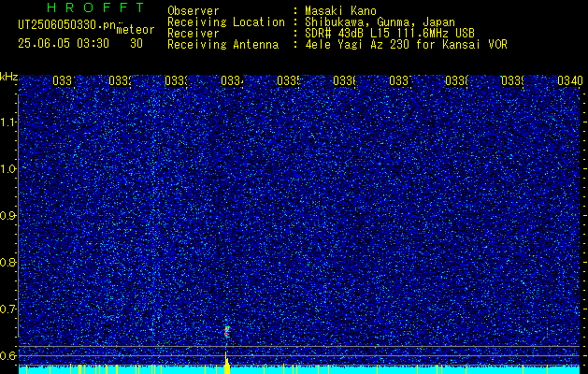Click the meteor count number 30
Viewport: 588px width, 374px height.
click(x=136, y=44)
